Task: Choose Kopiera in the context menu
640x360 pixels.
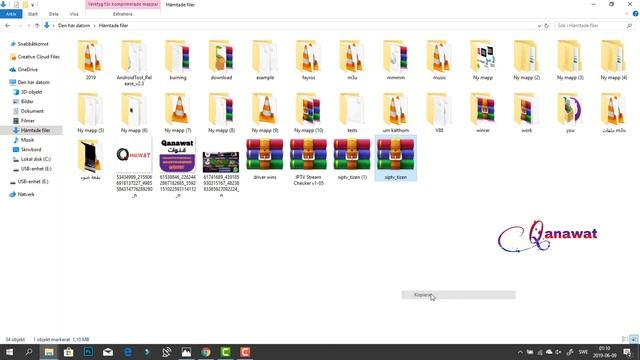Action: click(458, 295)
